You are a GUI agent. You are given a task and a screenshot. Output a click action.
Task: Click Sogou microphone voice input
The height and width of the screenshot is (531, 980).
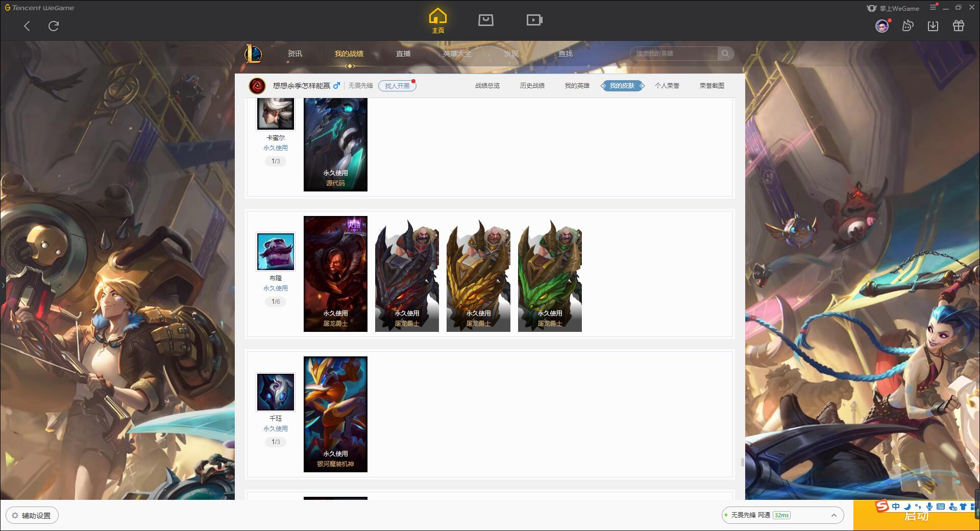tap(929, 506)
